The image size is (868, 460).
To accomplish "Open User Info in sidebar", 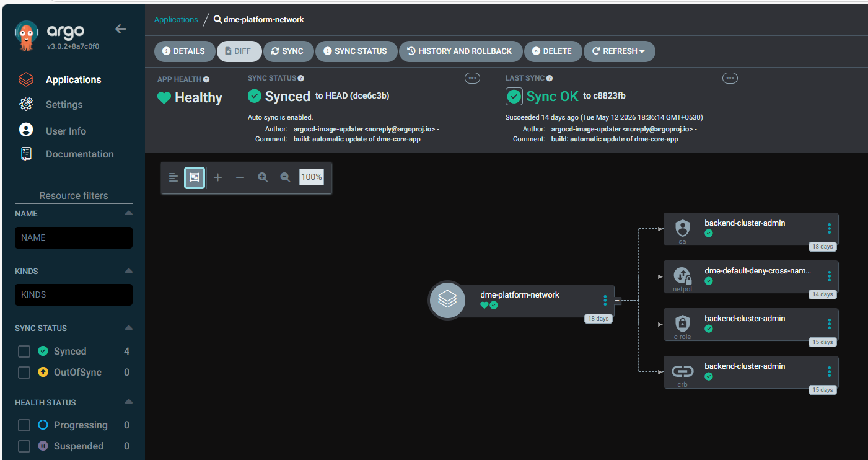I will pos(66,131).
